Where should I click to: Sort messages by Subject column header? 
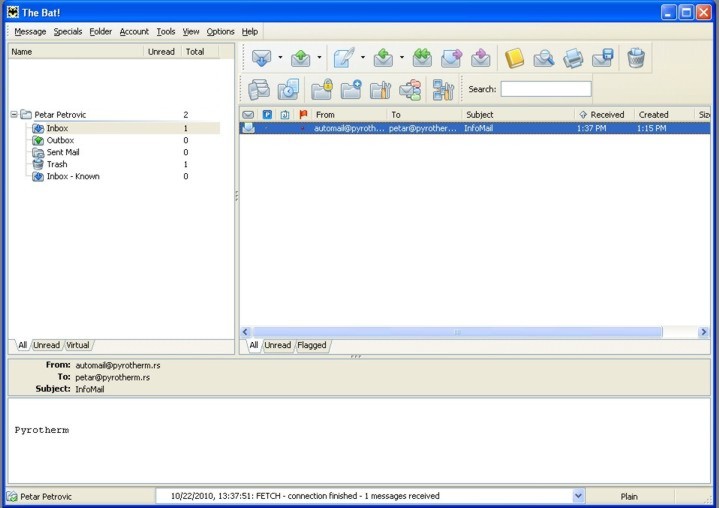point(518,115)
